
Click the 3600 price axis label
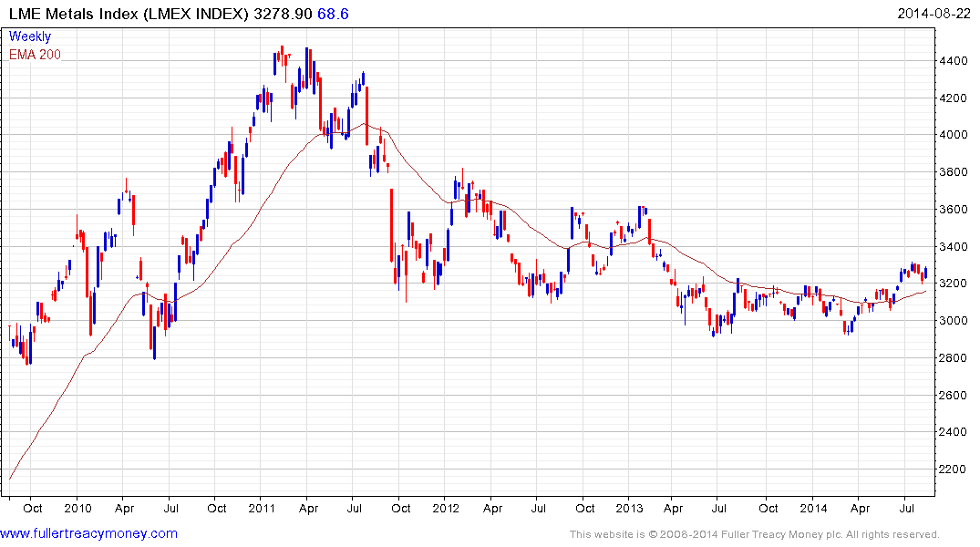click(954, 210)
